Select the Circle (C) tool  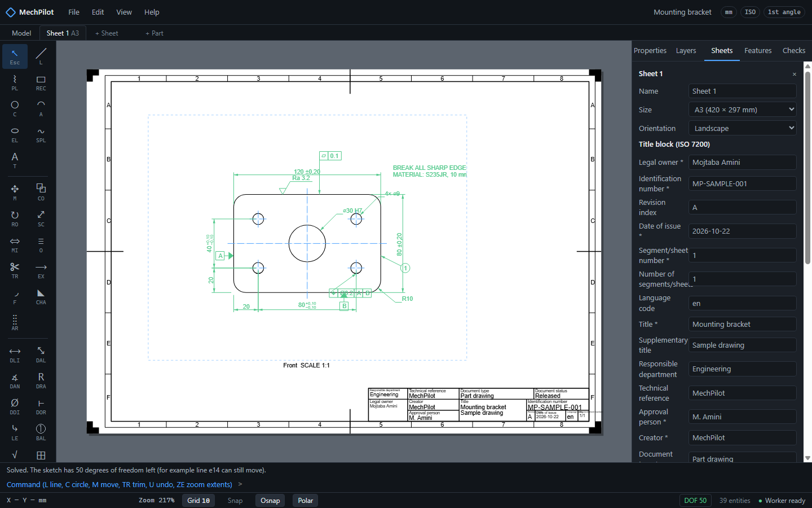[15, 108]
